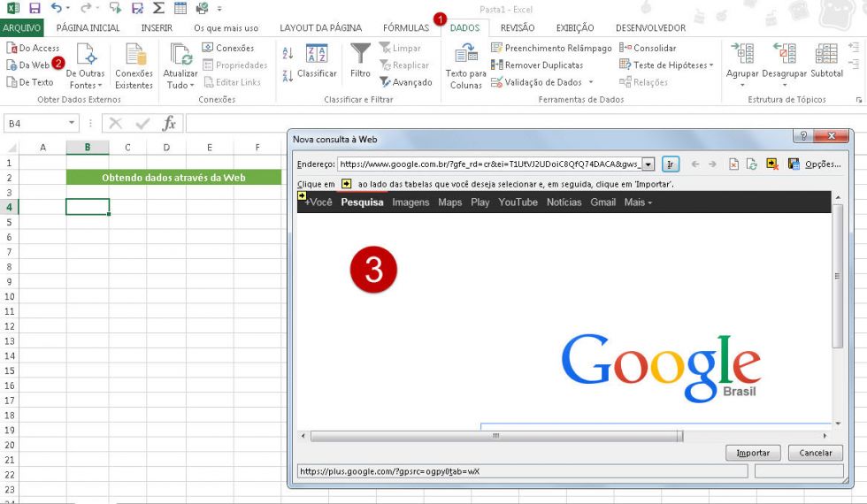Switch to EXIBIÇÃO tab
The image size is (867, 504).
click(575, 27)
